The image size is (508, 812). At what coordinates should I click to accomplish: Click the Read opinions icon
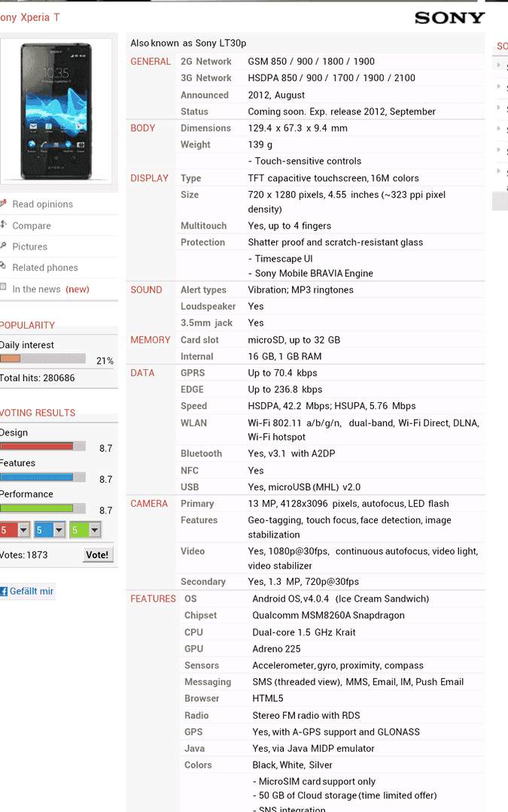pos(3,204)
